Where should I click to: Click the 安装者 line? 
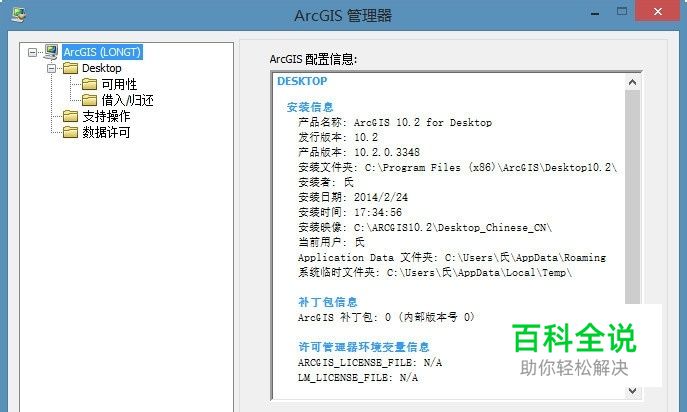(326, 182)
